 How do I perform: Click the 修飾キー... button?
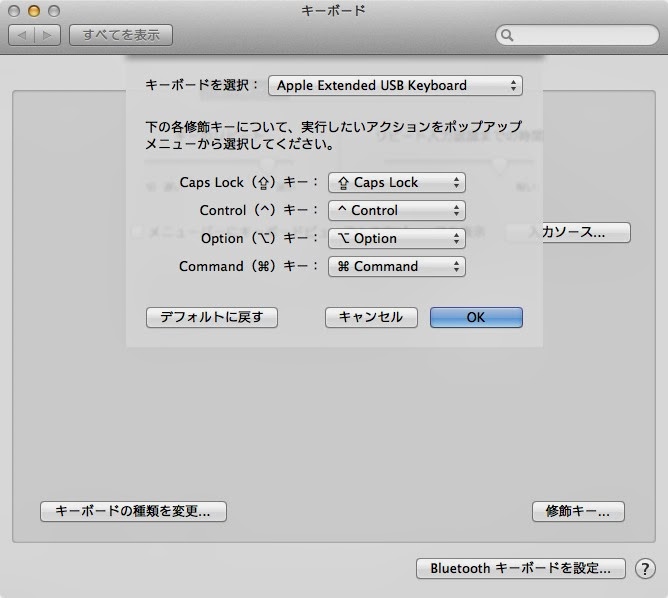[x=578, y=511]
